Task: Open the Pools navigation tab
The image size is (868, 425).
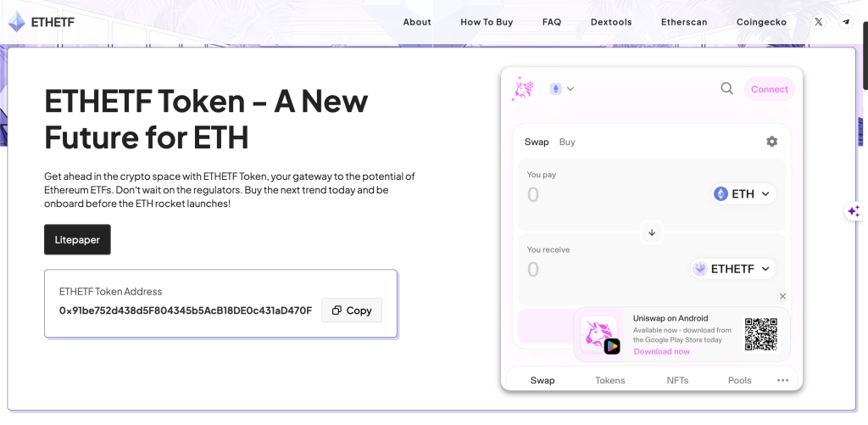Action: 739,380
